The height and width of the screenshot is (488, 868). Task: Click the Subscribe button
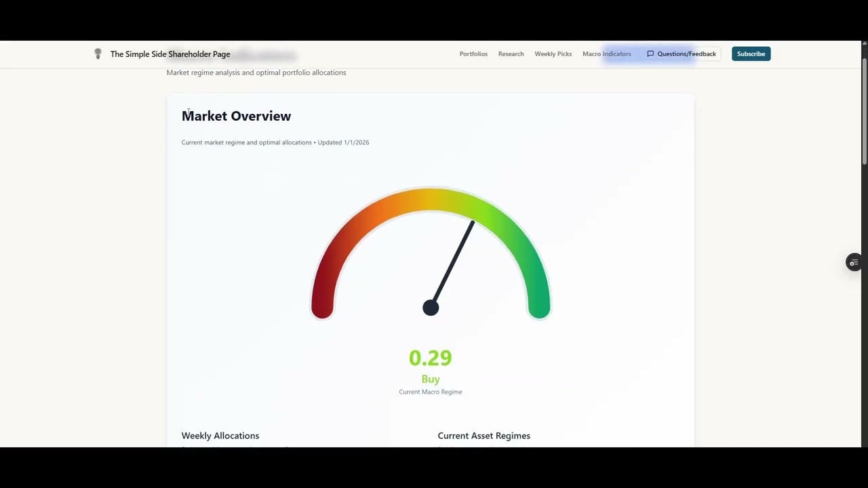pyautogui.click(x=751, y=54)
